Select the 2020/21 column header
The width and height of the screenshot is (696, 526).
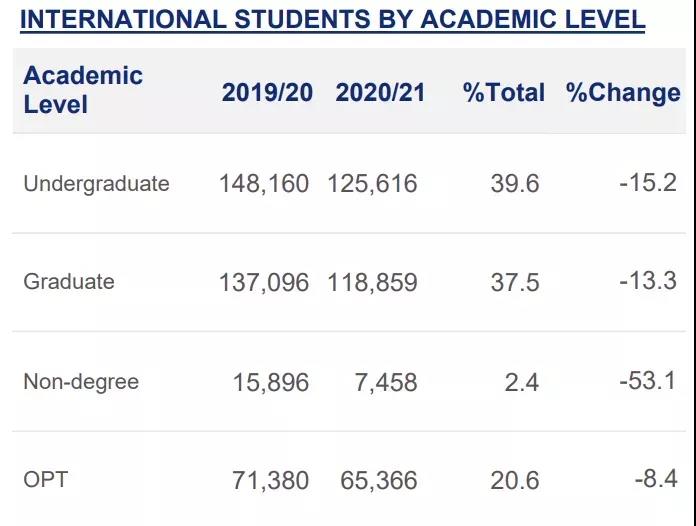(380, 93)
